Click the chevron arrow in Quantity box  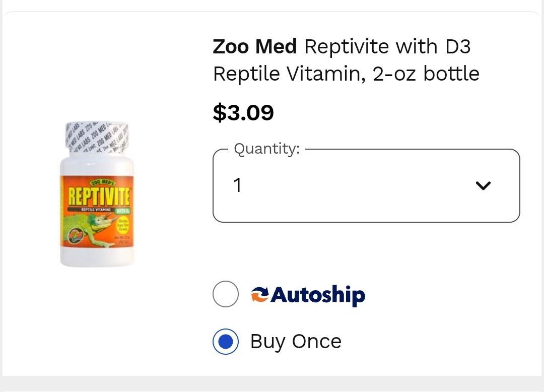[x=483, y=186]
